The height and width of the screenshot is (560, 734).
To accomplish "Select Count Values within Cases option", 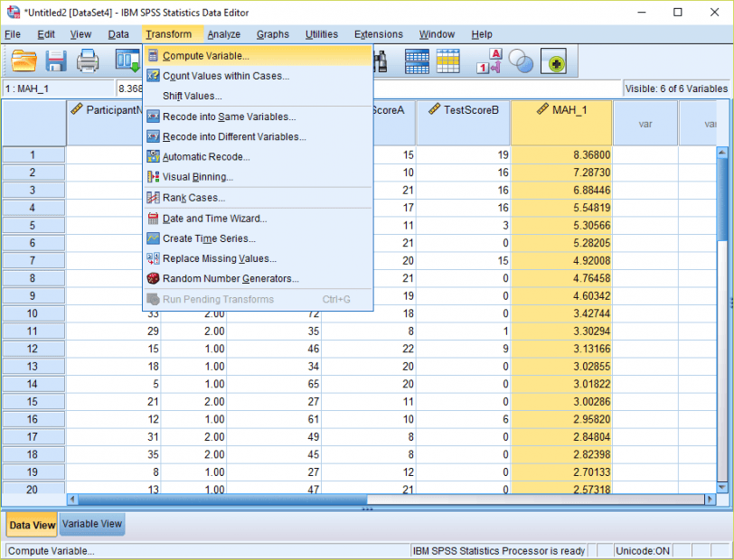I will tap(225, 76).
